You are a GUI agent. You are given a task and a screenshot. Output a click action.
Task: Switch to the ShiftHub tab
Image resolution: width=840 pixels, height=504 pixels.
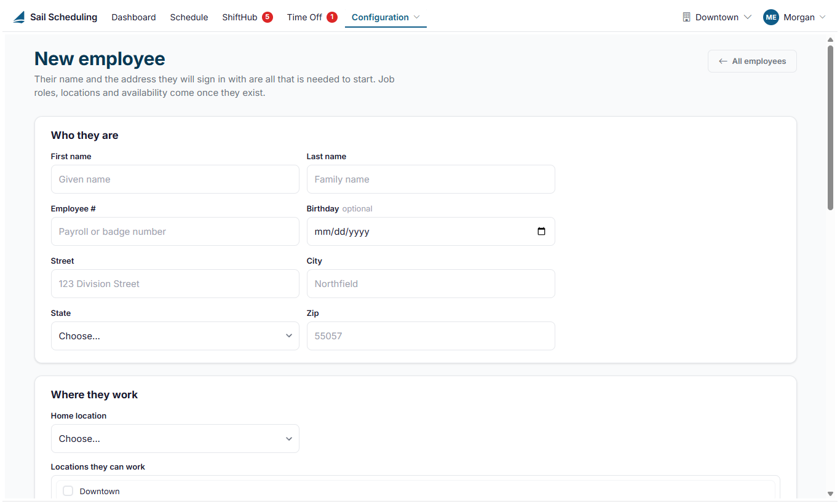coord(240,17)
